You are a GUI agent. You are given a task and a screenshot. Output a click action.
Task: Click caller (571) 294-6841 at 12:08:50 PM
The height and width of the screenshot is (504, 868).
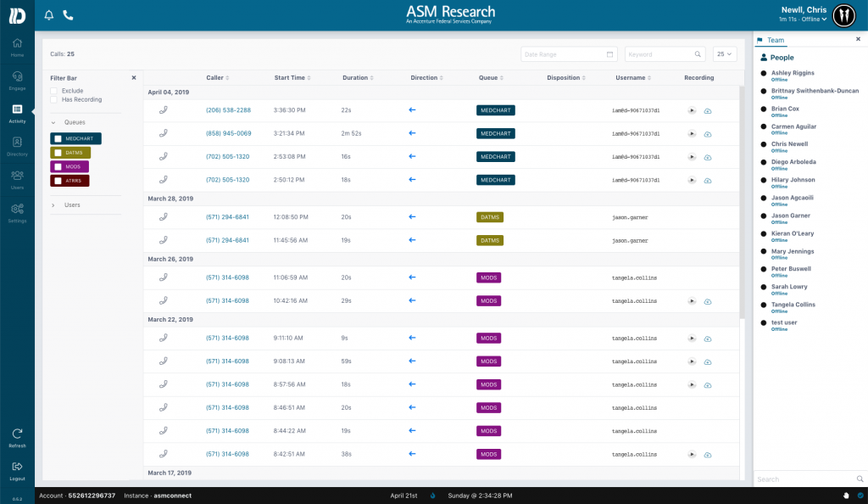pos(227,217)
